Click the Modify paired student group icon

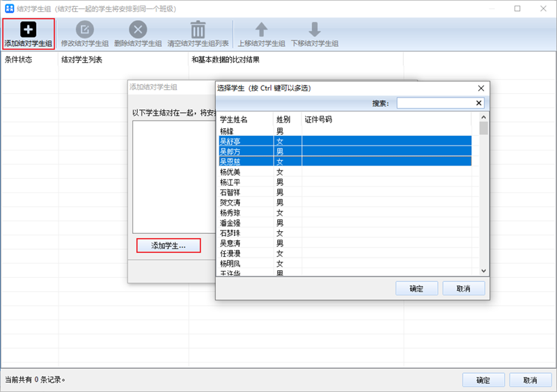[85, 30]
